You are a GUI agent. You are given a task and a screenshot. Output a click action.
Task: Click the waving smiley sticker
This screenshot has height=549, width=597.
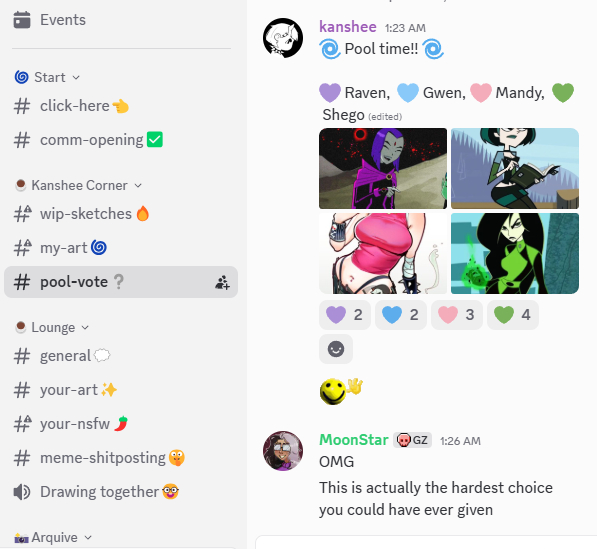click(x=341, y=391)
